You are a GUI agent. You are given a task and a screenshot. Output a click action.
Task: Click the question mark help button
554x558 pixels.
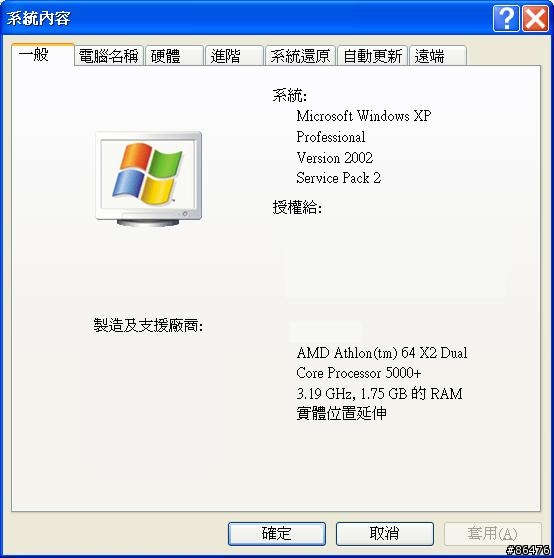pyautogui.click(x=506, y=18)
